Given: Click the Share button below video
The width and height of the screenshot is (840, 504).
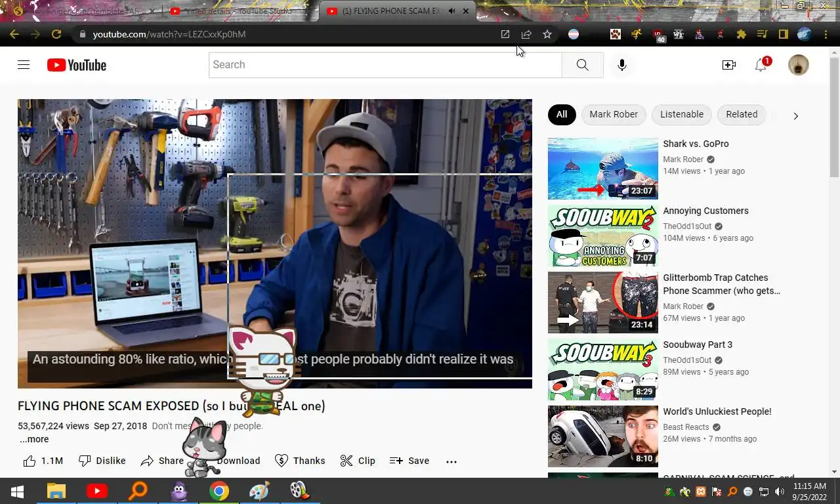Looking at the screenshot, I should pyautogui.click(x=162, y=461).
